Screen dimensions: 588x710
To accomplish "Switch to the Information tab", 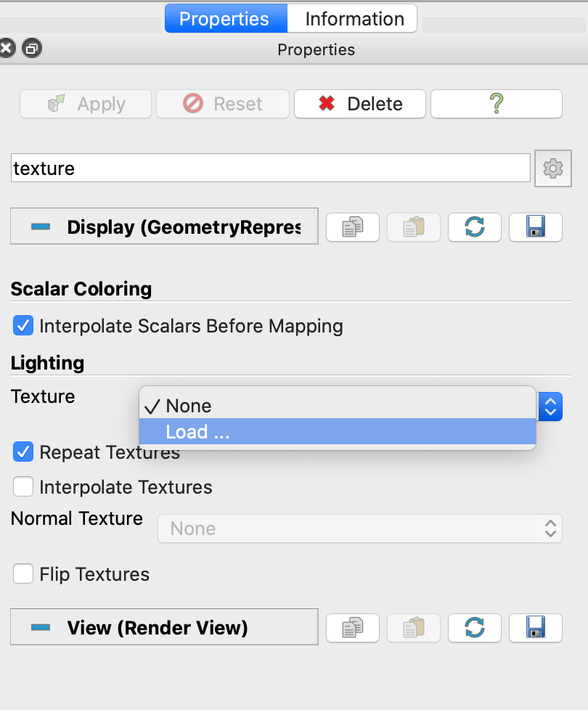I will [x=352, y=18].
